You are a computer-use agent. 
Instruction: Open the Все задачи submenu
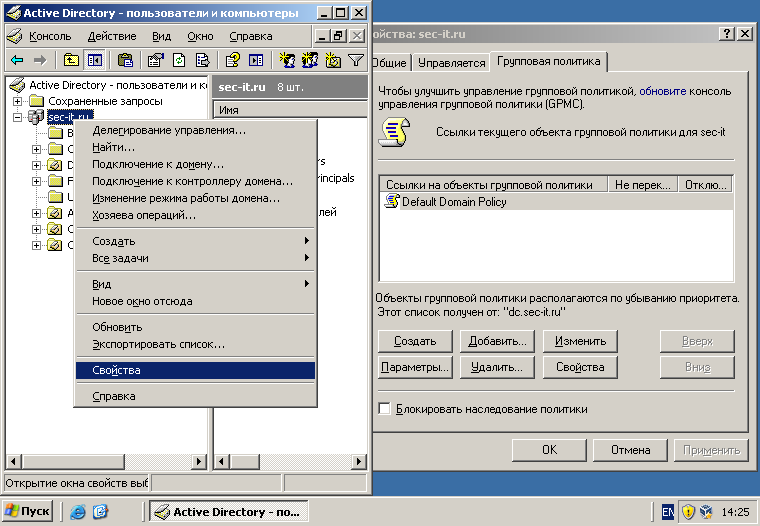coord(195,258)
